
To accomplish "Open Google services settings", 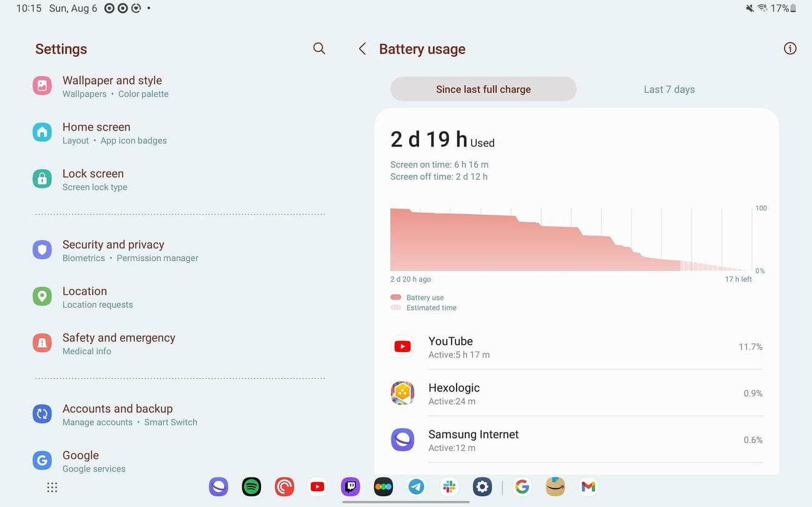I will click(x=81, y=461).
